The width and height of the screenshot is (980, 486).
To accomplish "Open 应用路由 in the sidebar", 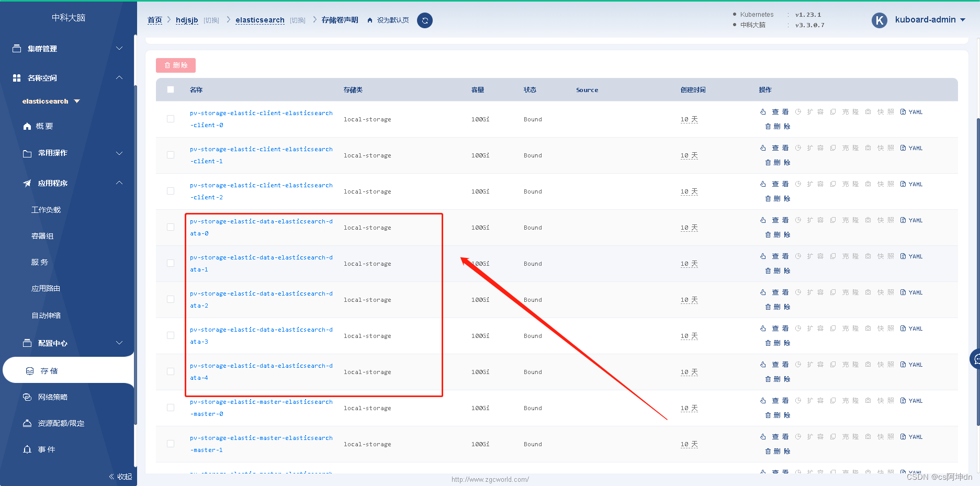I will [x=46, y=288].
